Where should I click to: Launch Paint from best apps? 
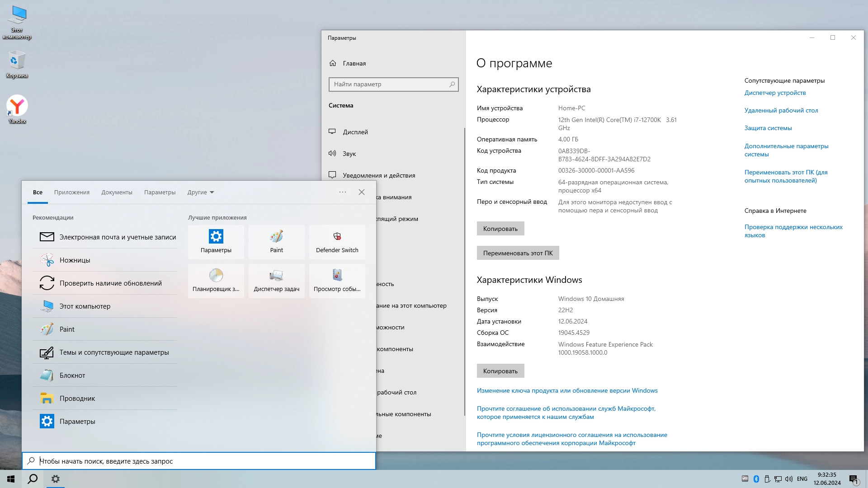276,242
